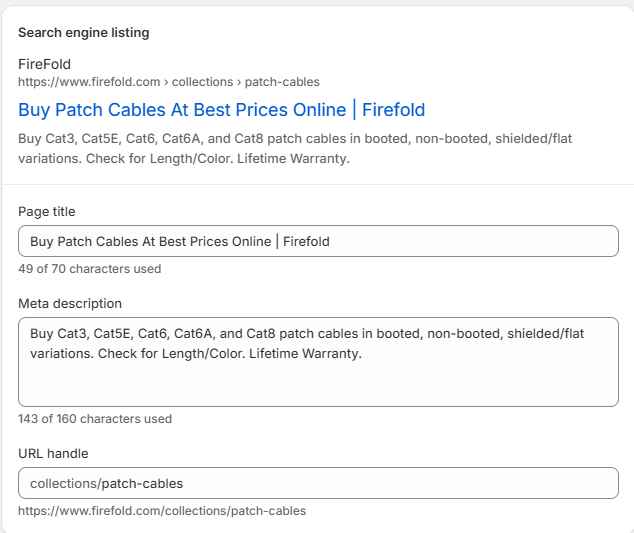The height and width of the screenshot is (533, 634).
Task: Click the full firefold.com URL below URL handle
Action: (162, 511)
